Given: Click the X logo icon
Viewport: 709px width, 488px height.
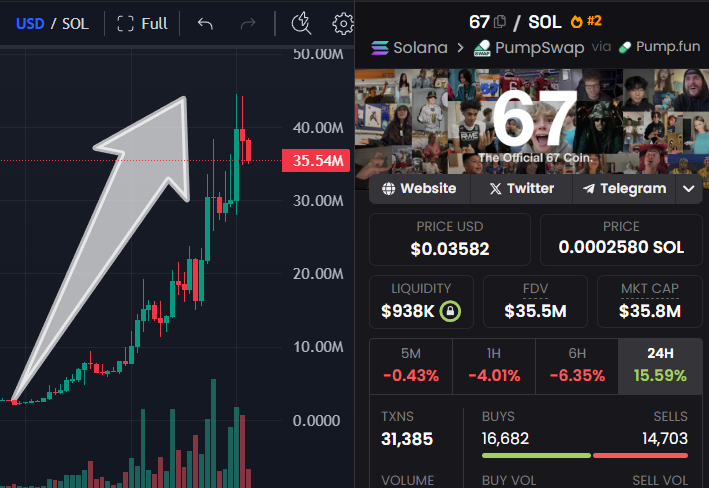Looking at the screenshot, I should tap(496, 189).
